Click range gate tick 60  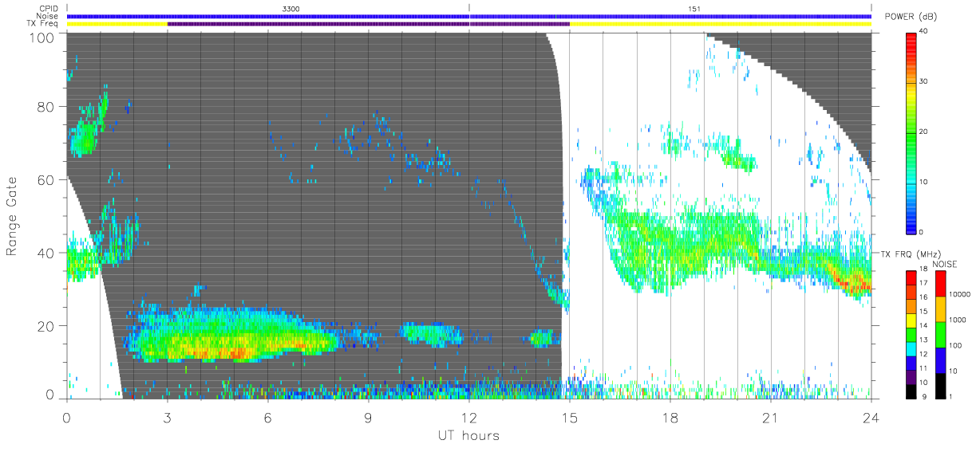45,179
